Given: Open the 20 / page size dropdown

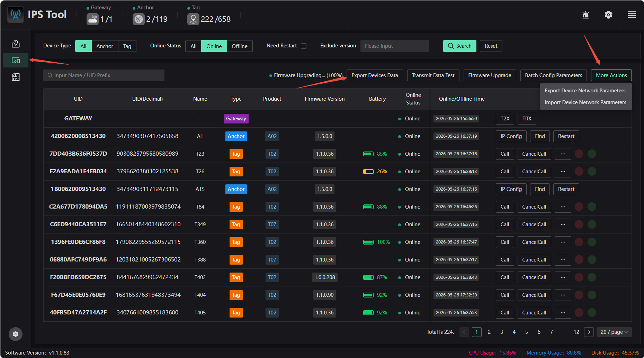Looking at the screenshot, I should pos(614,332).
